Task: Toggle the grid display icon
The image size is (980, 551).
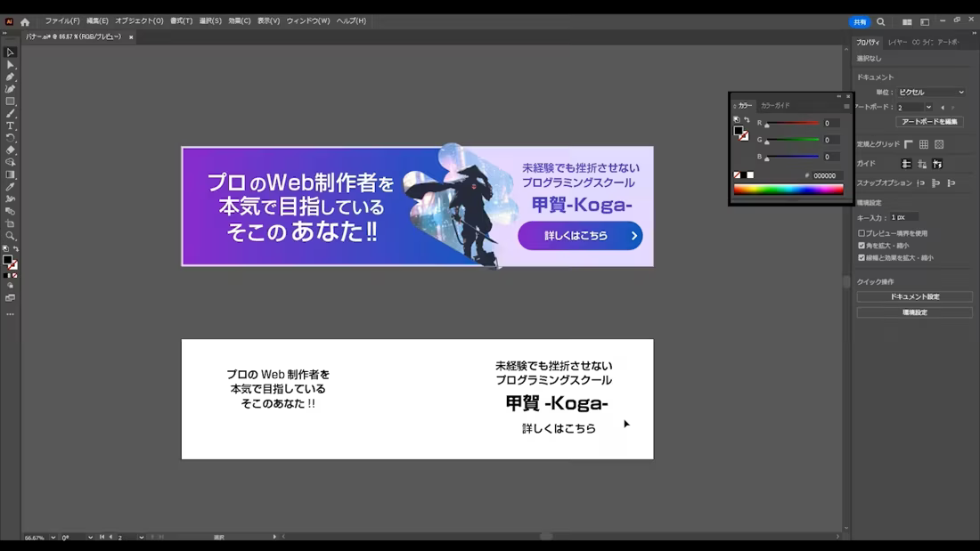Action: pyautogui.click(x=924, y=144)
